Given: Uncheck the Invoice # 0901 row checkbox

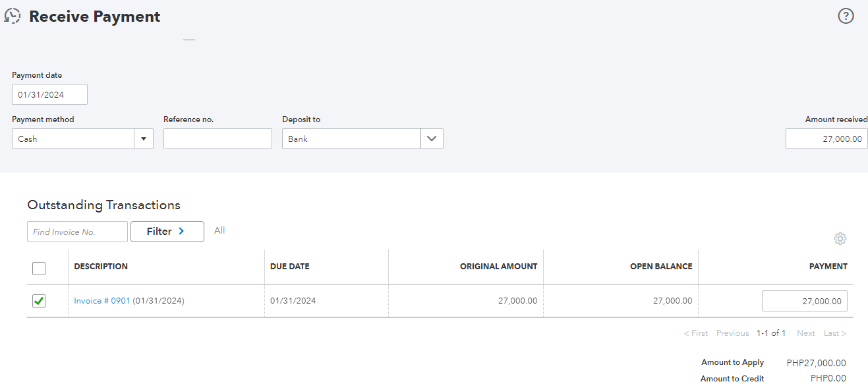Looking at the screenshot, I should 39,301.
